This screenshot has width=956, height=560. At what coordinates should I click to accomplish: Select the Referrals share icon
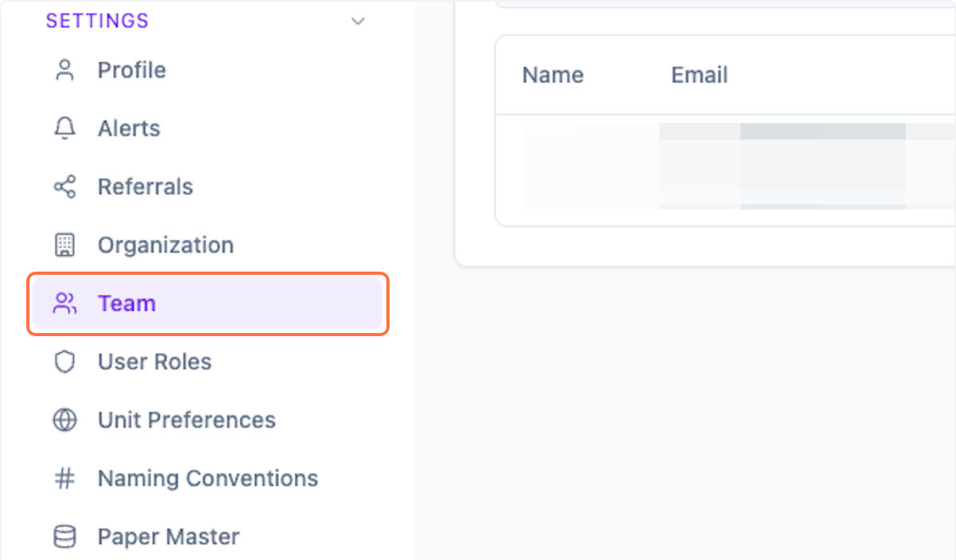[64, 186]
